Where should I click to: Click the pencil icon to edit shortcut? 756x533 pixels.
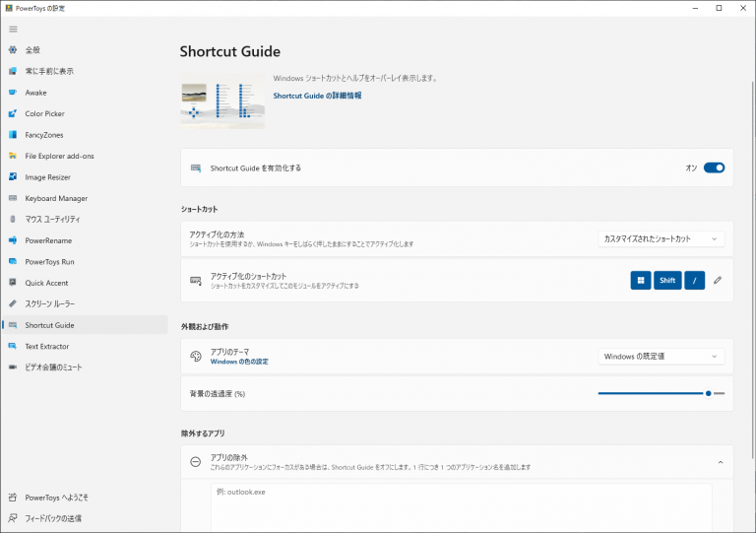click(718, 281)
